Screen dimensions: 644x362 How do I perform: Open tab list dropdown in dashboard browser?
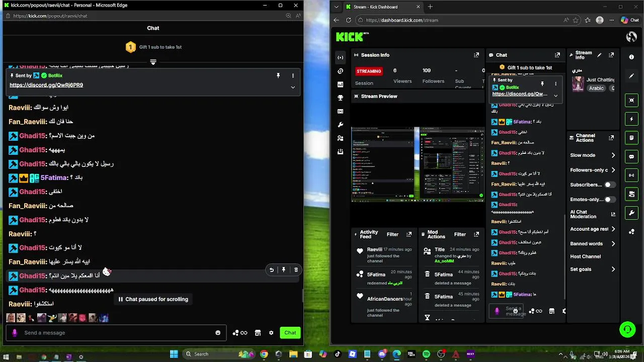[337, 7]
